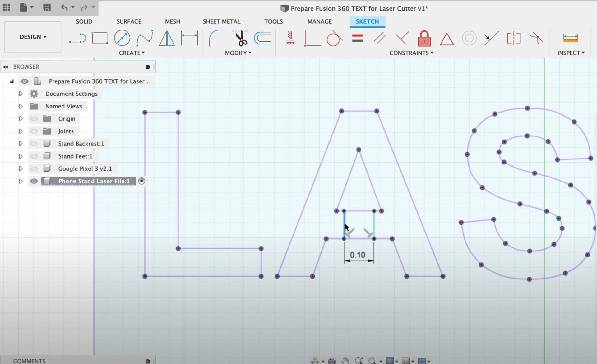Image resolution: width=597 pixels, height=364 pixels.
Task: Open the MANAGE ribbon tab
Action: coord(319,21)
